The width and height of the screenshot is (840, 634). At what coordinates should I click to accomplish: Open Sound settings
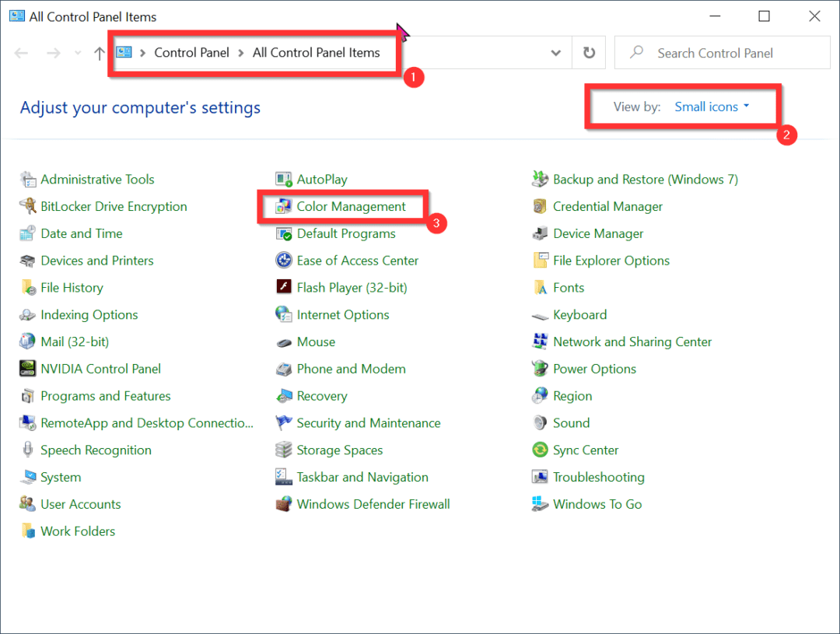point(572,422)
